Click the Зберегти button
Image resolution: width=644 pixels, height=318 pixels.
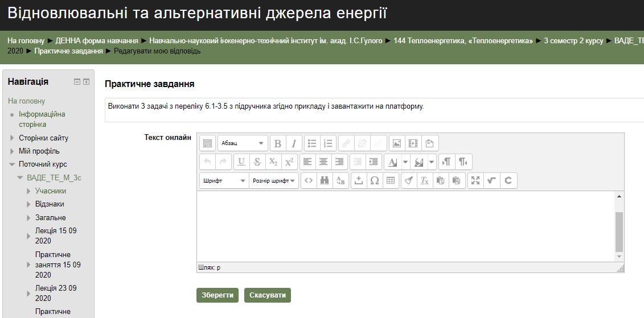(218, 295)
